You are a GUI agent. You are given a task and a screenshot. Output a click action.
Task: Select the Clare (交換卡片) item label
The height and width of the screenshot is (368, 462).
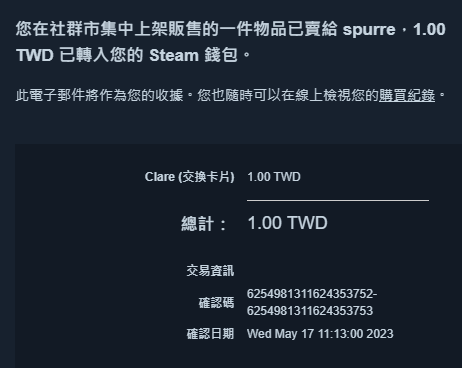[189, 177]
